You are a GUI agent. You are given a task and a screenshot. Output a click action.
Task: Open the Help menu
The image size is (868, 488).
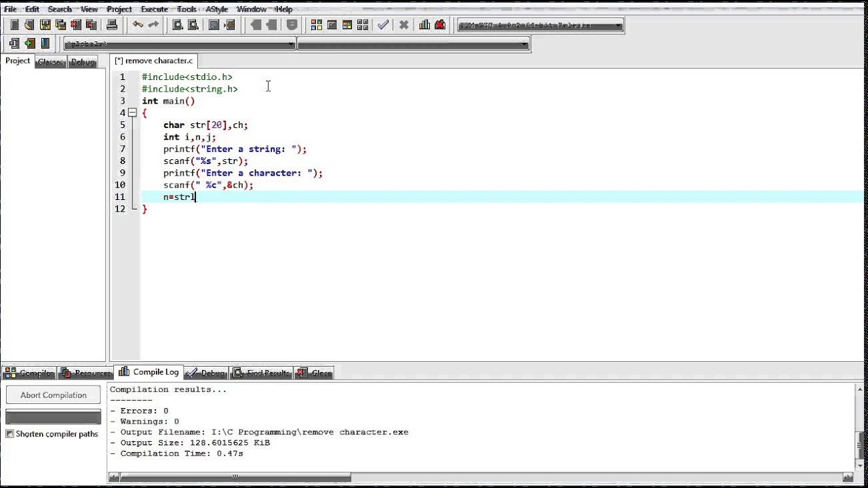tap(283, 9)
